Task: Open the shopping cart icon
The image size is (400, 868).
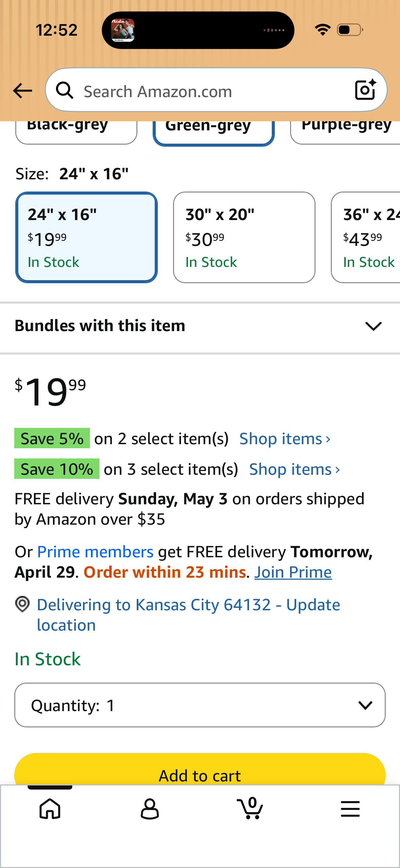Action: [250, 809]
